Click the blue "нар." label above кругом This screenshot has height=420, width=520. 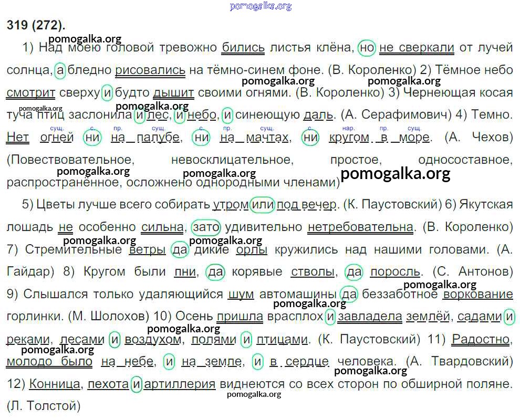(x=349, y=128)
